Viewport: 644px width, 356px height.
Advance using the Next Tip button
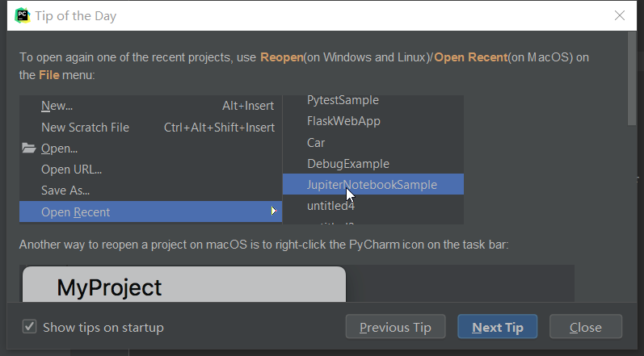[498, 327]
